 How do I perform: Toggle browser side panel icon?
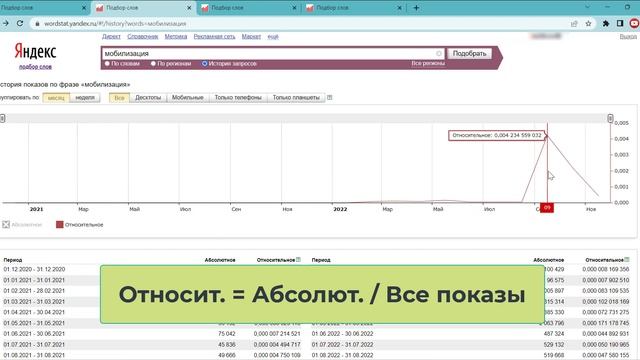(620, 24)
